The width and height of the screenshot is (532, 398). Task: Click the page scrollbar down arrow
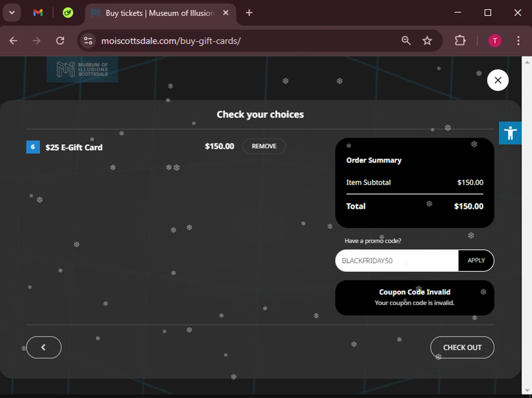pos(527,391)
